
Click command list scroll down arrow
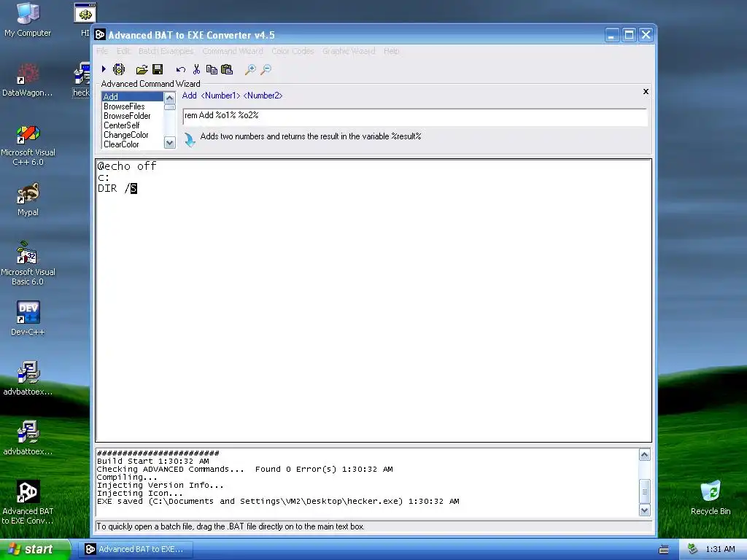coord(169,142)
